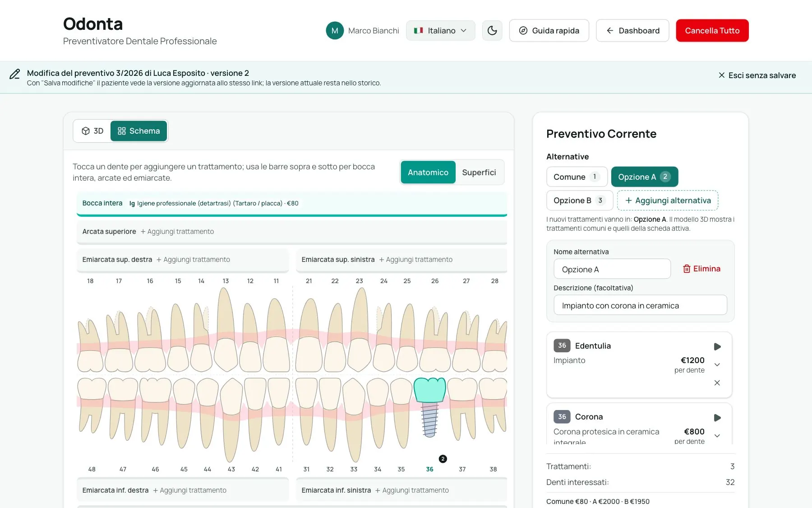
Task: Click the Descrizione input field
Action: [640, 305]
